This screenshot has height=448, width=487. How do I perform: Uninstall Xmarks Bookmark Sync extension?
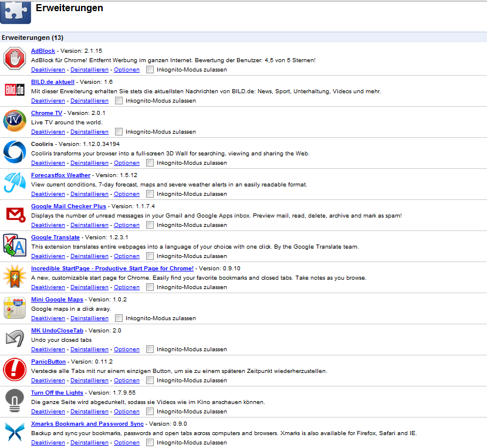(89, 442)
